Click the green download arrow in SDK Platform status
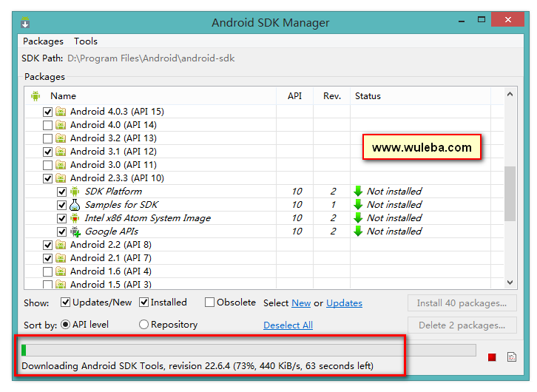The width and height of the screenshot is (537, 392). (x=358, y=191)
